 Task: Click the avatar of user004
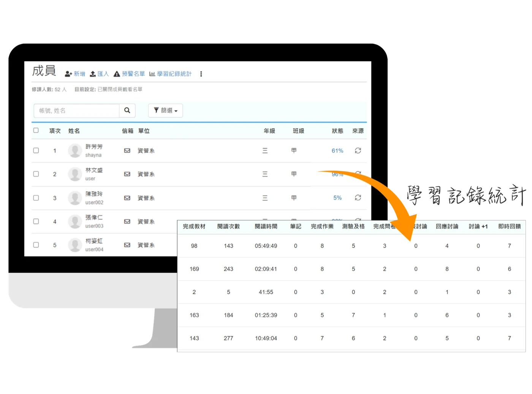[75, 245]
